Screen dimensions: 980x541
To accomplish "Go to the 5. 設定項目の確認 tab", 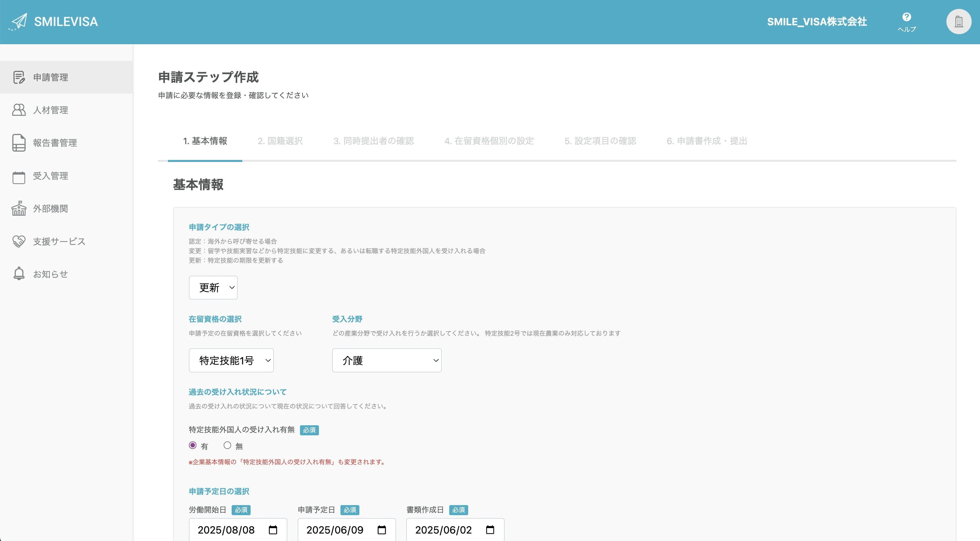I will pos(600,141).
